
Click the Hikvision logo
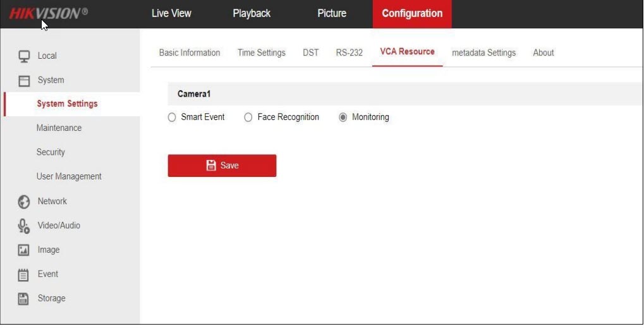[48, 13]
